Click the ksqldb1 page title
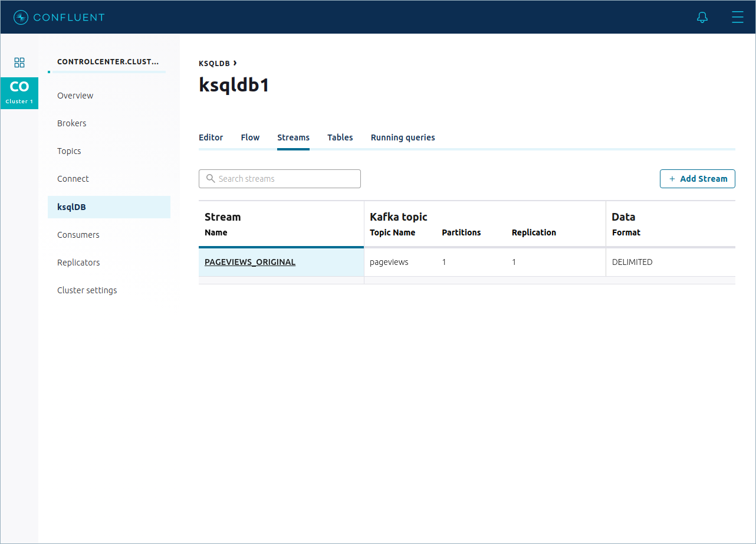Viewport: 756px width, 544px height. pyautogui.click(x=234, y=86)
